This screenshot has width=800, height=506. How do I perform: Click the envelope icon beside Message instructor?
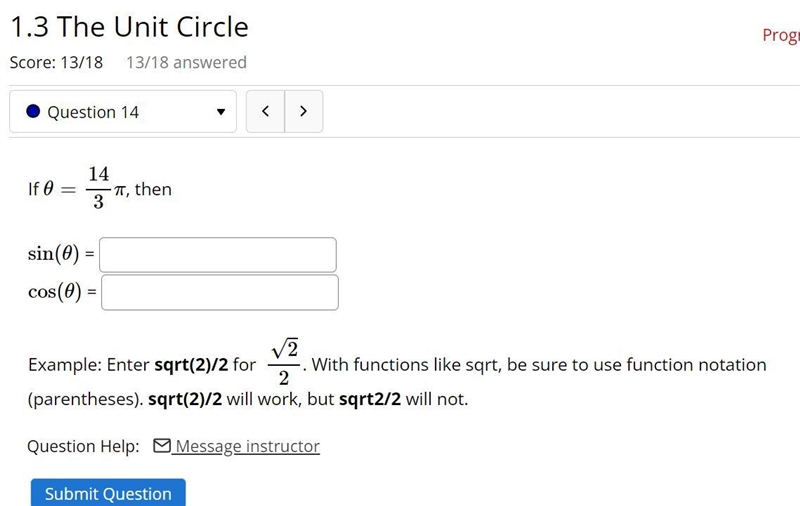click(162, 445)
